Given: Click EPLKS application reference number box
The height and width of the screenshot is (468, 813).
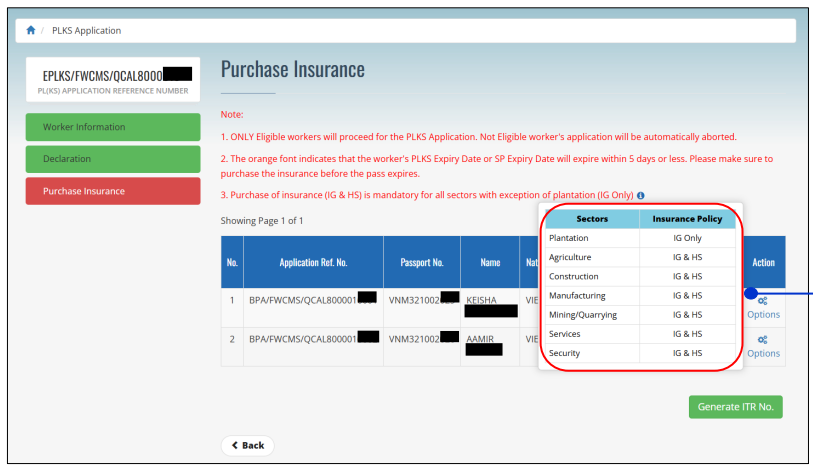Looking at the screenshot, I should [x=113, y=79].
